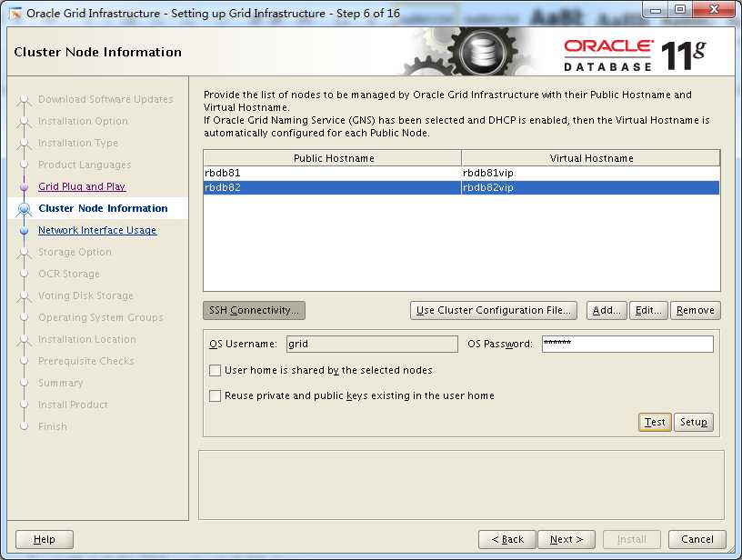Click Installation Type step
The width and height of the screenshot is (742, 560).
point(78,143)
